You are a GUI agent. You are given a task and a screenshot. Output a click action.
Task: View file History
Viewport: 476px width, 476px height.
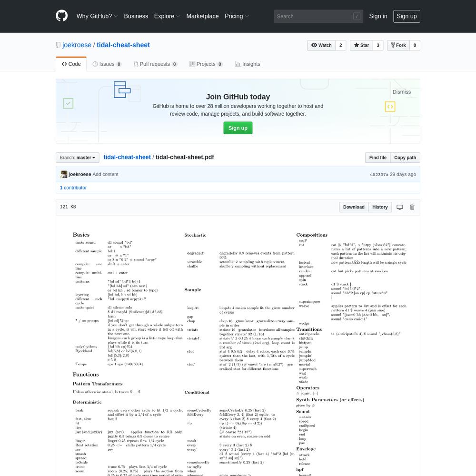380,207
